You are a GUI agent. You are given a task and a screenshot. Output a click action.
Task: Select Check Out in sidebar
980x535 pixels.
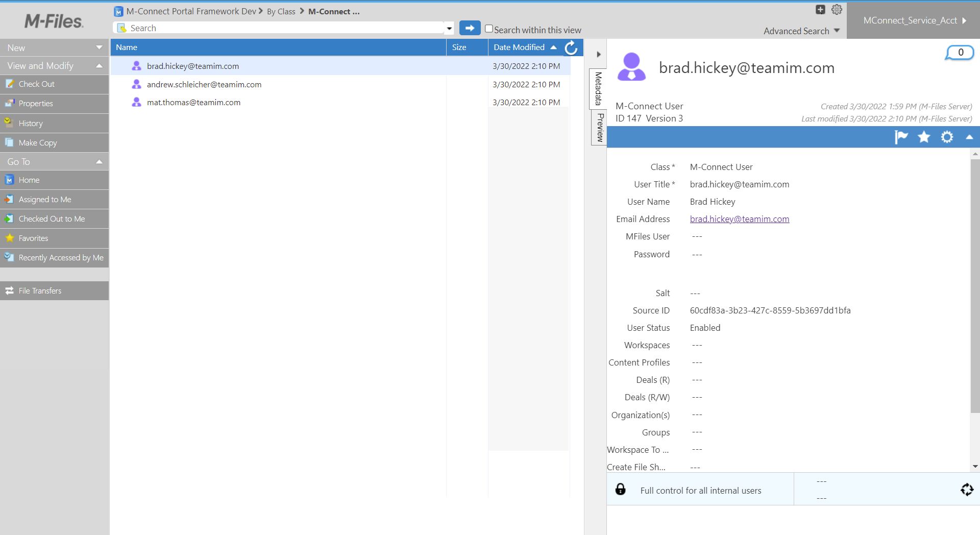36,84
